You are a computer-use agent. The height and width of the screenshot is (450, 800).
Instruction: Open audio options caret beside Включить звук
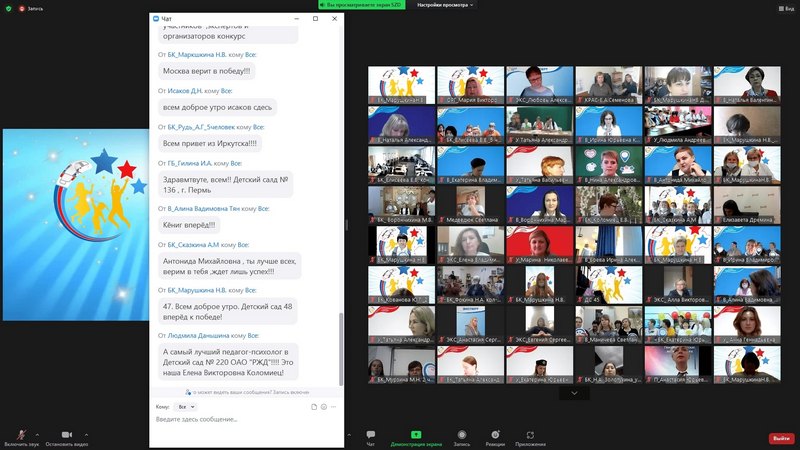(37, 435)
